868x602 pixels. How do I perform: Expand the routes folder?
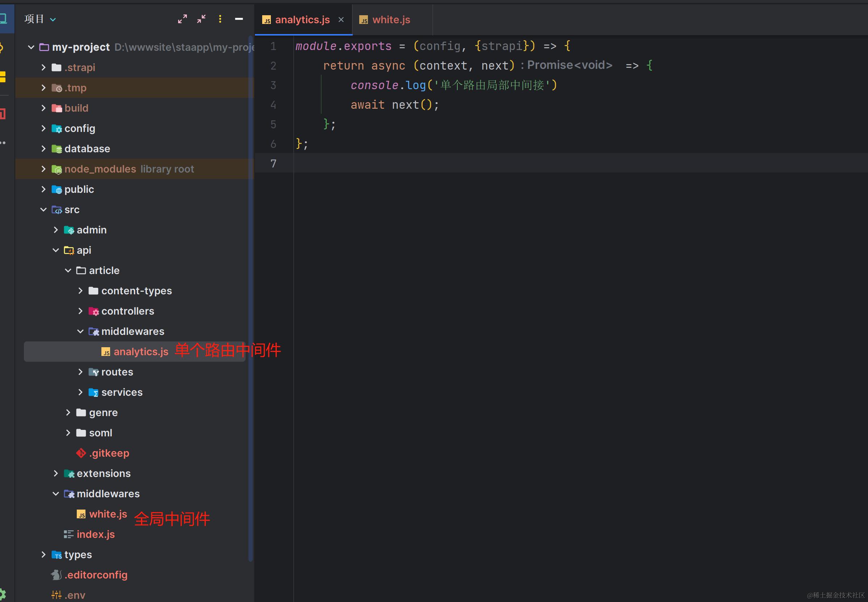point(80,372)
